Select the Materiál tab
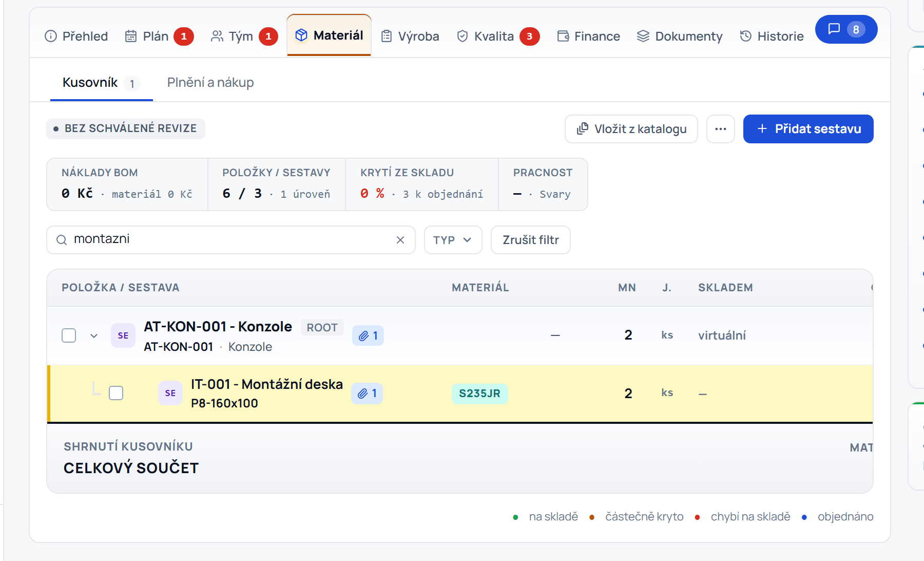924x561 pixels. 329,35
